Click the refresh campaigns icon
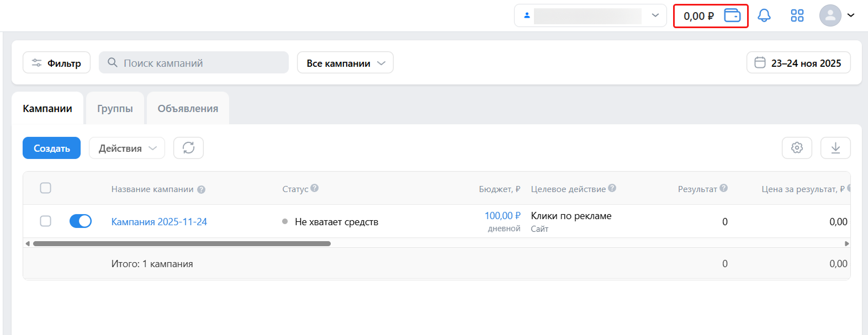868x335 pixels. coord(188,148)
